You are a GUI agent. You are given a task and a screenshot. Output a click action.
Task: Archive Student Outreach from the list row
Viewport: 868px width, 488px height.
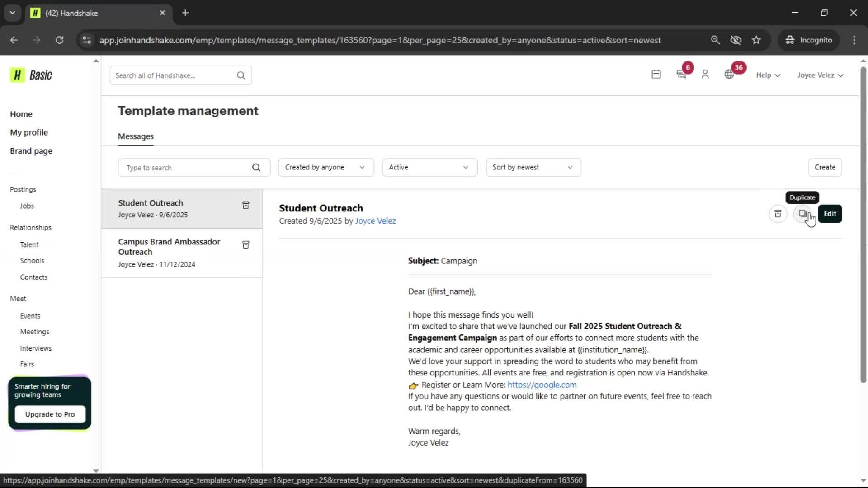(245, 206)
